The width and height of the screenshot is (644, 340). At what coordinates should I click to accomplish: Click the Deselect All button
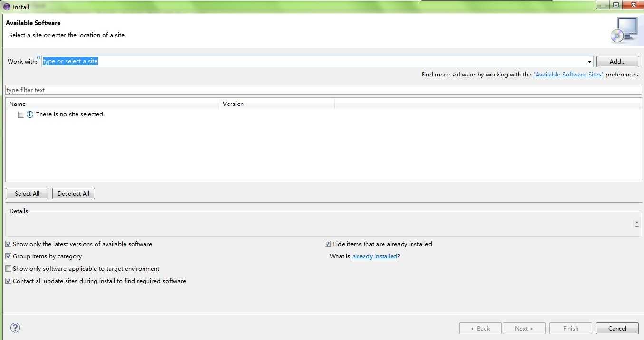coord(74,194)
